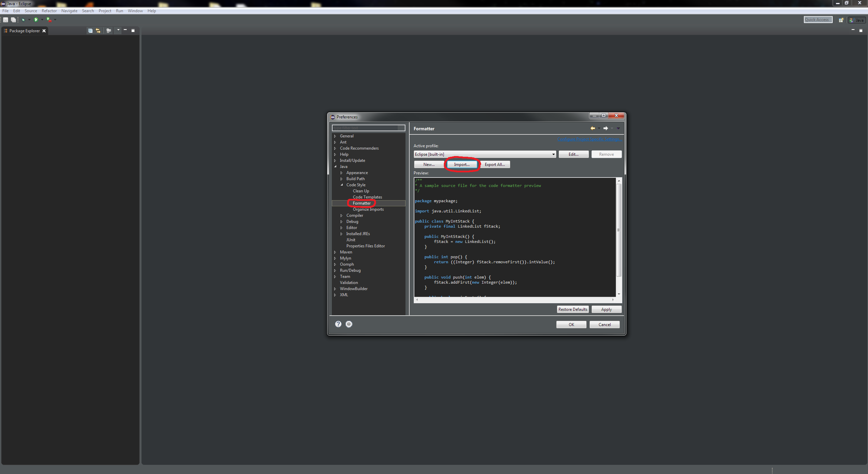Open Configure Project Specific Settings link
The height and width of the screenshot is (474, 868).
coord(589,139)
